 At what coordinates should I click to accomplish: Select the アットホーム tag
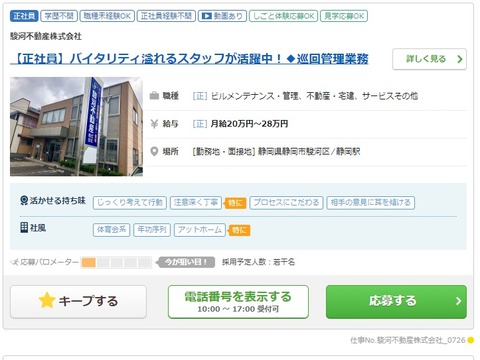[x=200, y=230]
